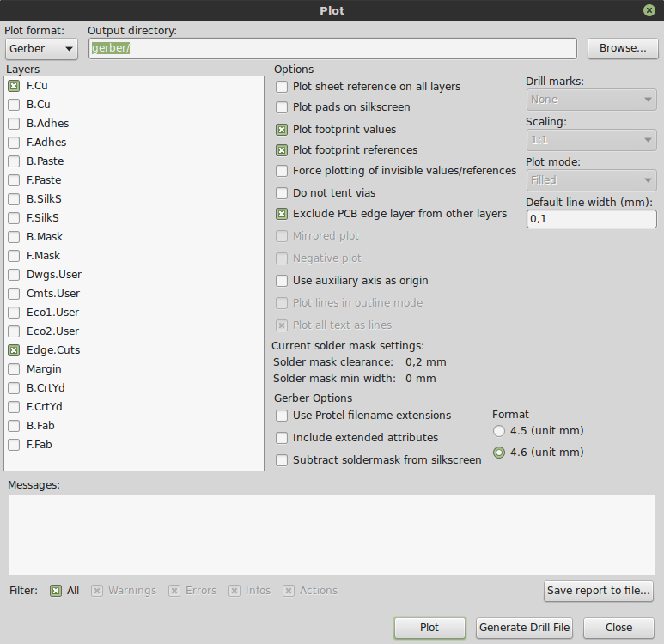Click the Default line width field
Screen dimensions: 664x644
coord(591,220)
